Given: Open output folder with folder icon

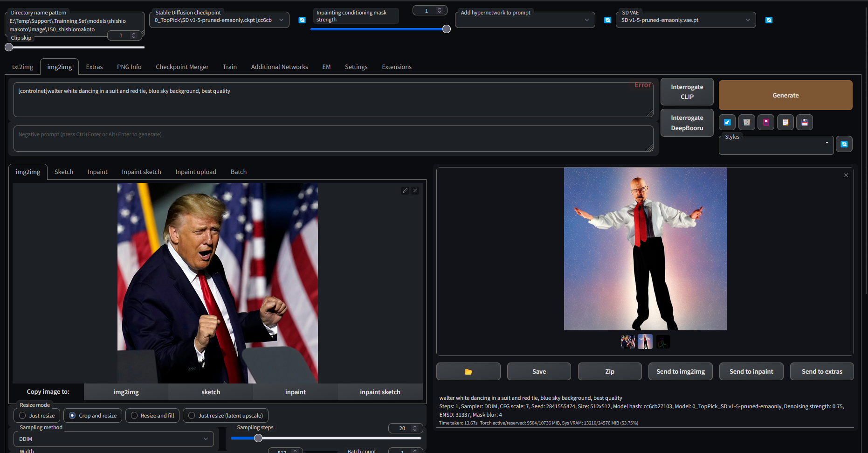Looking at the screenshot, I should (468, 371).
